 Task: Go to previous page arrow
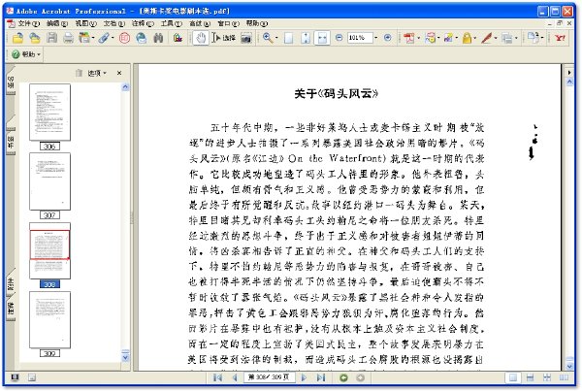(x=234, y=377)
